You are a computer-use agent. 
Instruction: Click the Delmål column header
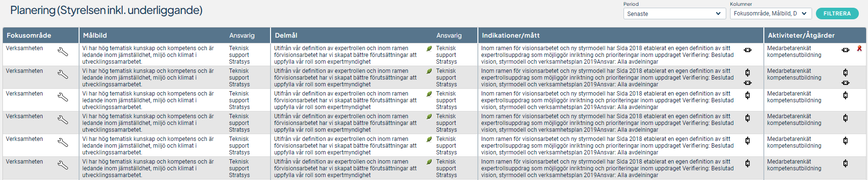[286, 35]
